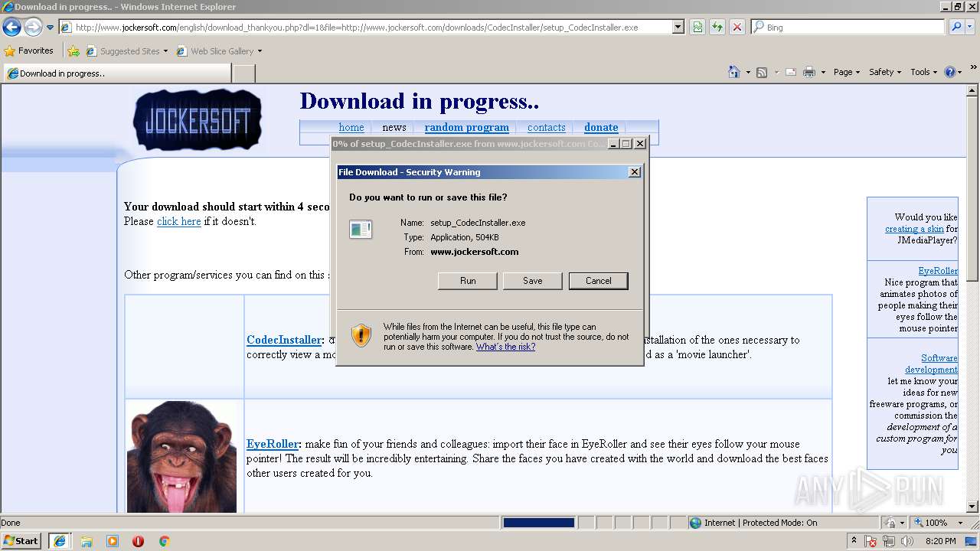980x551 pixels.
Task: Click the search magnifier button
Action: click(x=955, y=27)
